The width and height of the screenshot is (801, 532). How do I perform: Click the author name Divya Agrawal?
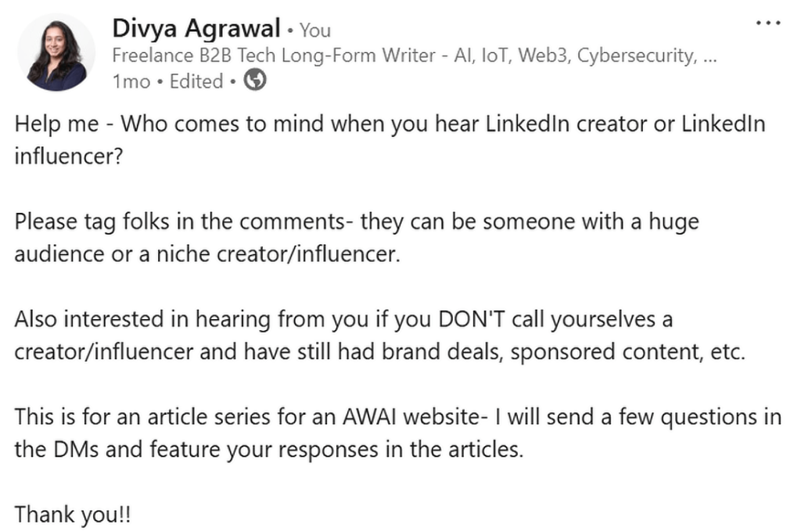[x=196, y=28]
